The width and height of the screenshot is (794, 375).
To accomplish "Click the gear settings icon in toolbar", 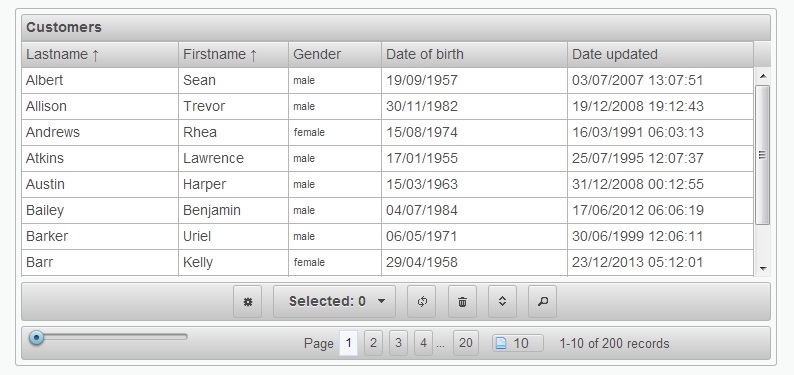I will click(248, 302).
